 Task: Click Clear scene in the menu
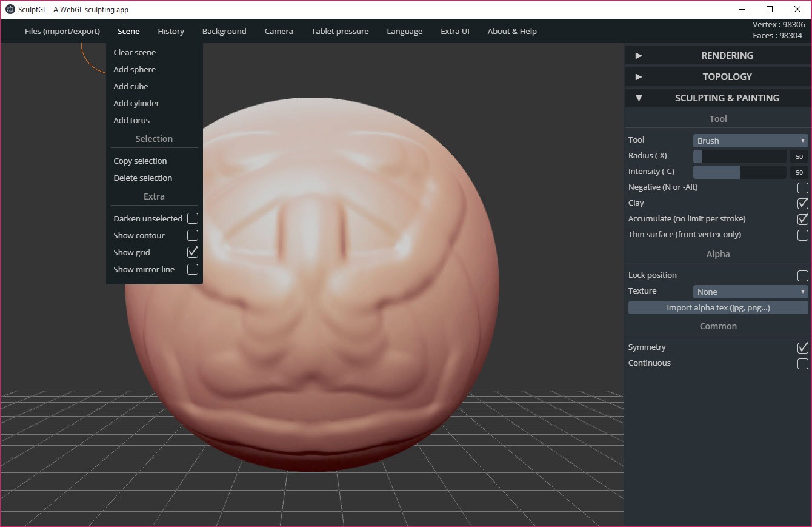[135, 52]
